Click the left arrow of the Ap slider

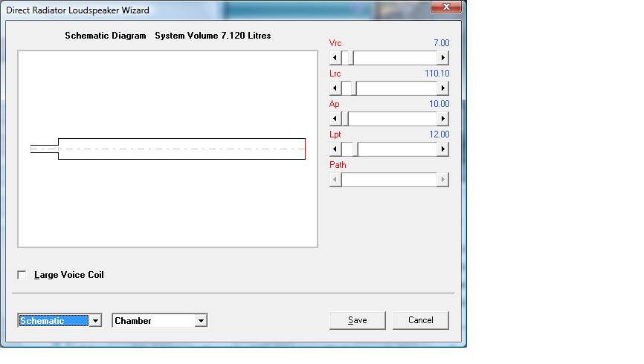(335, 119)
